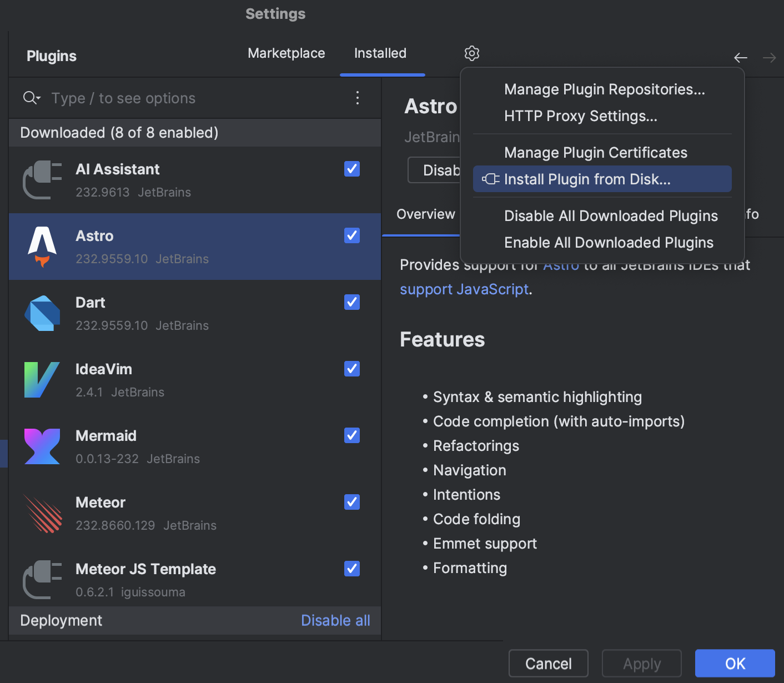Open the Astro plugin icon

click(x=42, y=247)
